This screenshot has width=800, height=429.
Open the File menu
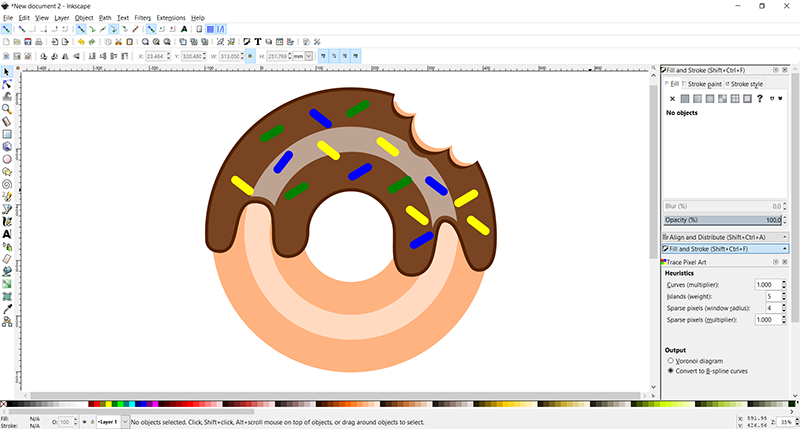pos(8,18)
